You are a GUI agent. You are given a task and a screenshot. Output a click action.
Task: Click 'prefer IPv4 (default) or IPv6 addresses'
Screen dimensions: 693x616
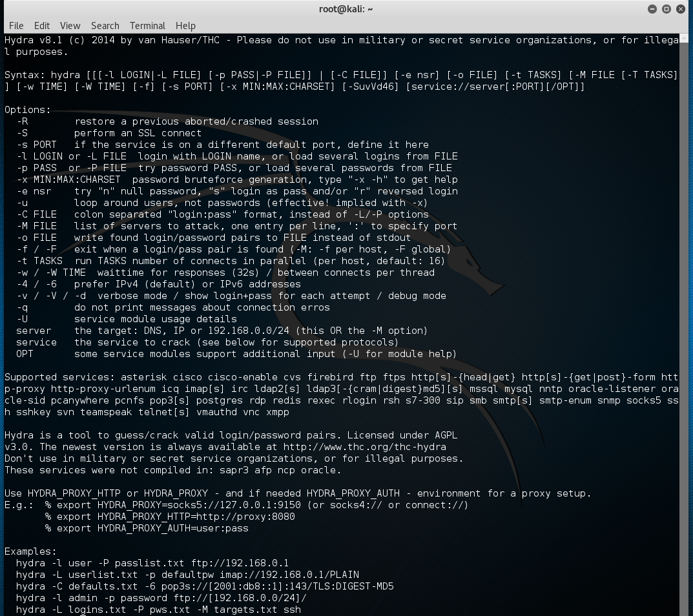187,284
